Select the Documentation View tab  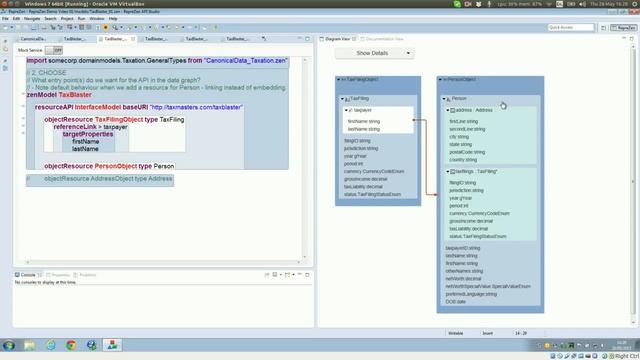tap(382, 39)
